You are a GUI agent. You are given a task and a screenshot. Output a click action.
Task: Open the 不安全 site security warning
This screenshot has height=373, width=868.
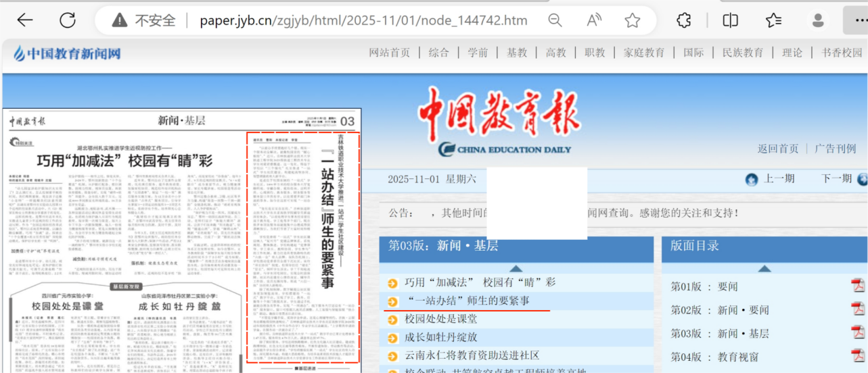pos(143,20)
